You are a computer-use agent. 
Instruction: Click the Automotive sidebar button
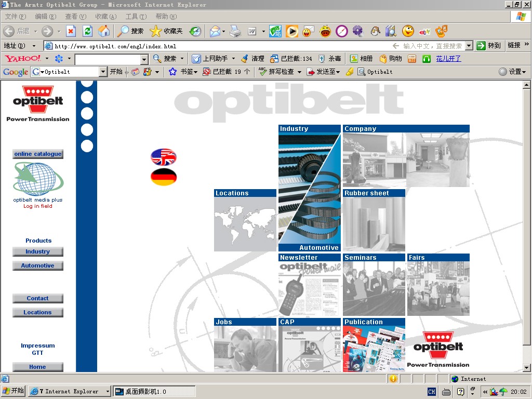tap(37, 265)
